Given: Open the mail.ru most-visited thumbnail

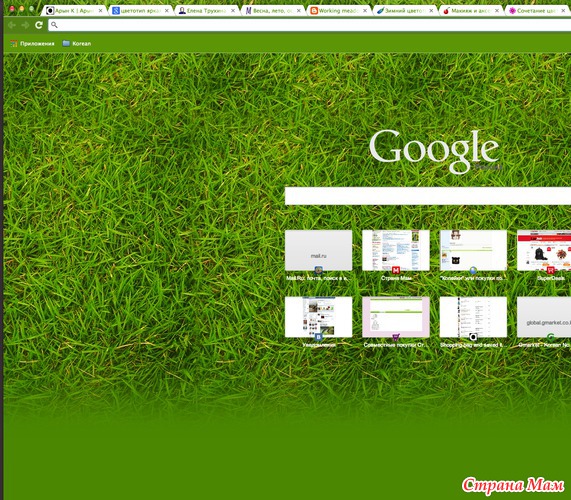Looking at the screenshot, I should click(319, 250).
